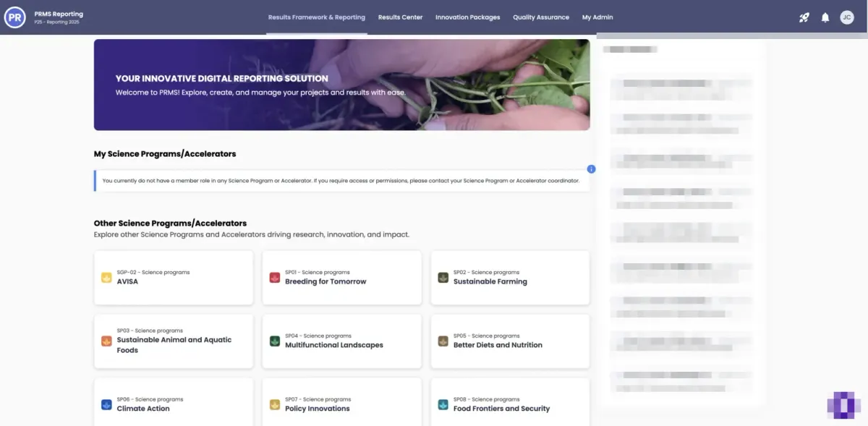Viewport: 868px width, 426px height.
Task: Click the yellow AVISA program icon
Action: coord(106,278)
